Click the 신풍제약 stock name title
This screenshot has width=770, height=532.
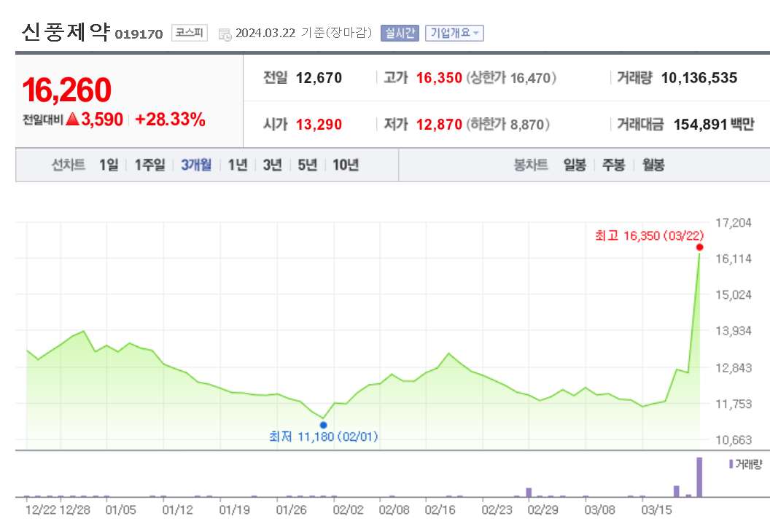point(66,32)
